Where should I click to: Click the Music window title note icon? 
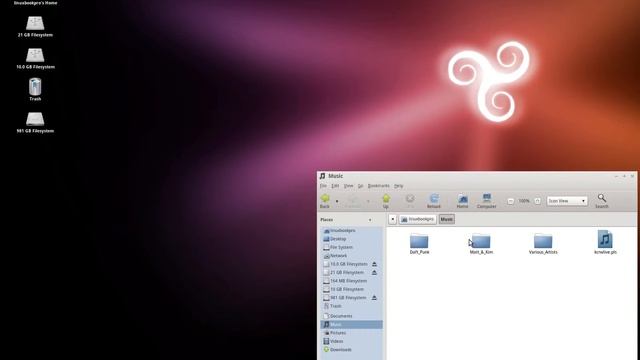tap(322, 176)
